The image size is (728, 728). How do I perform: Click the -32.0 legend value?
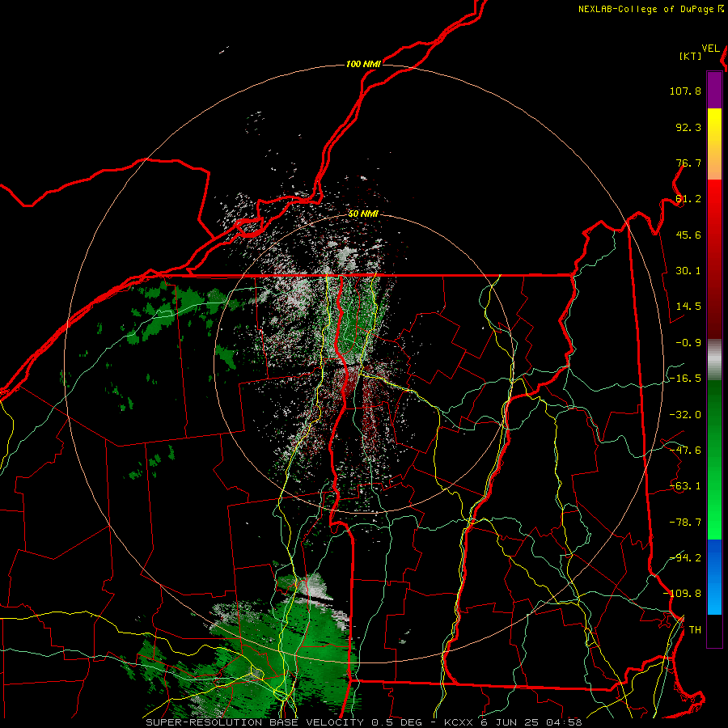(x=685, y=415)
